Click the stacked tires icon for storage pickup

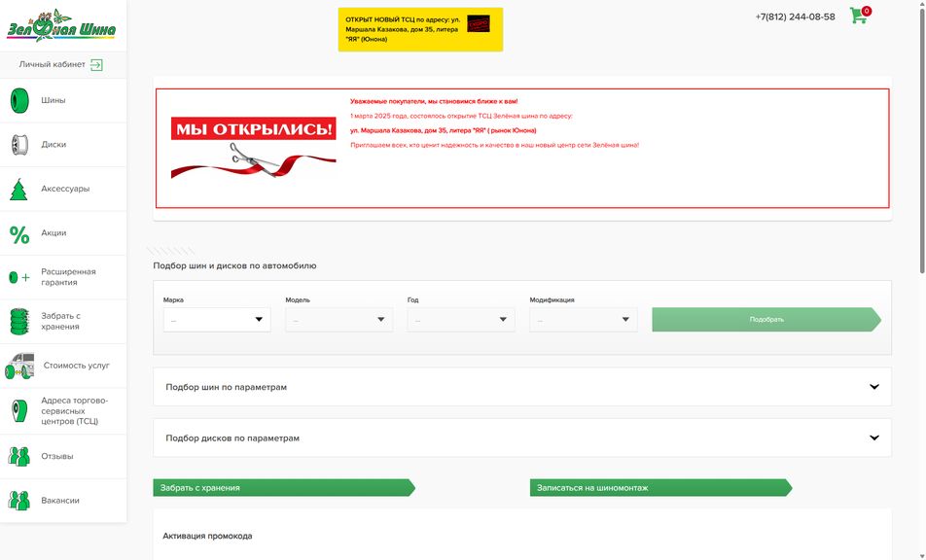coord(19,321)
